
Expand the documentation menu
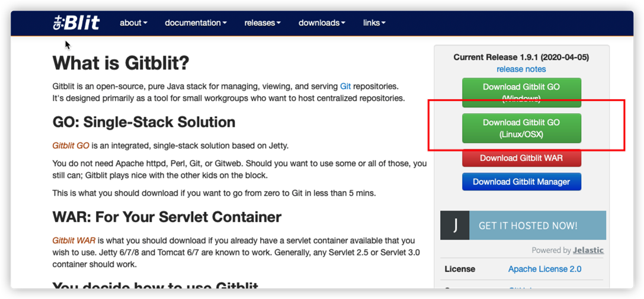[196, 23]
